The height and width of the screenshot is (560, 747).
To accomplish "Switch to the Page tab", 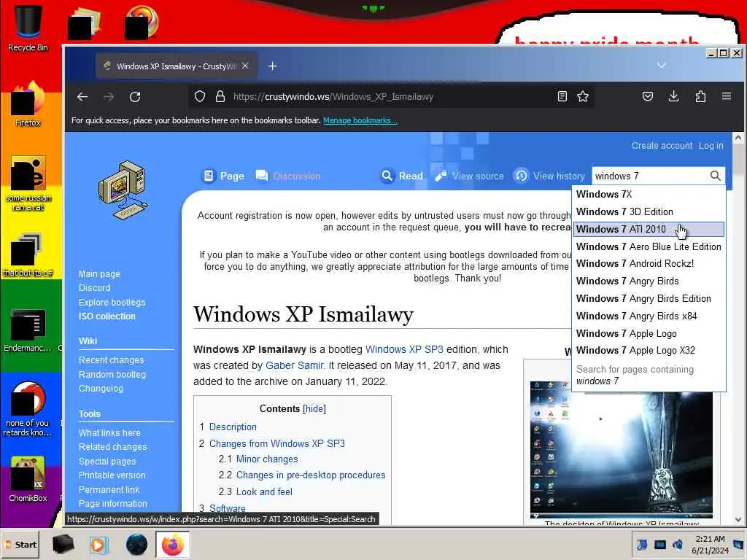I will click(223, 176).
